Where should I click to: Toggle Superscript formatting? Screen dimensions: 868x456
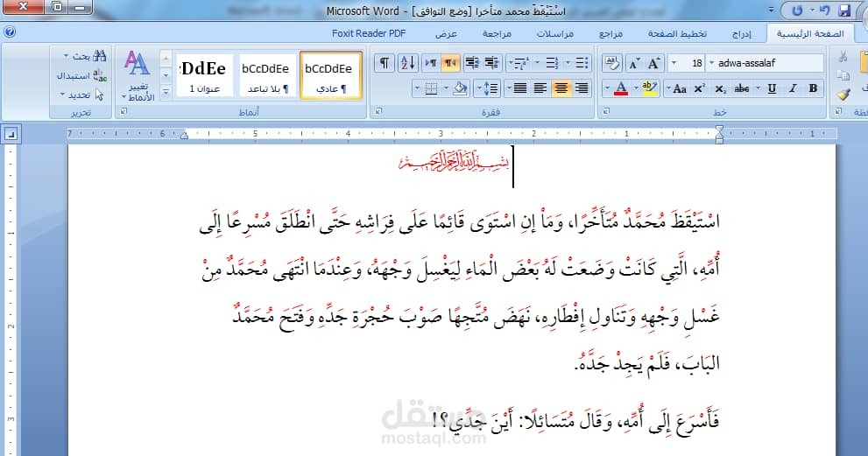[700, 88]
